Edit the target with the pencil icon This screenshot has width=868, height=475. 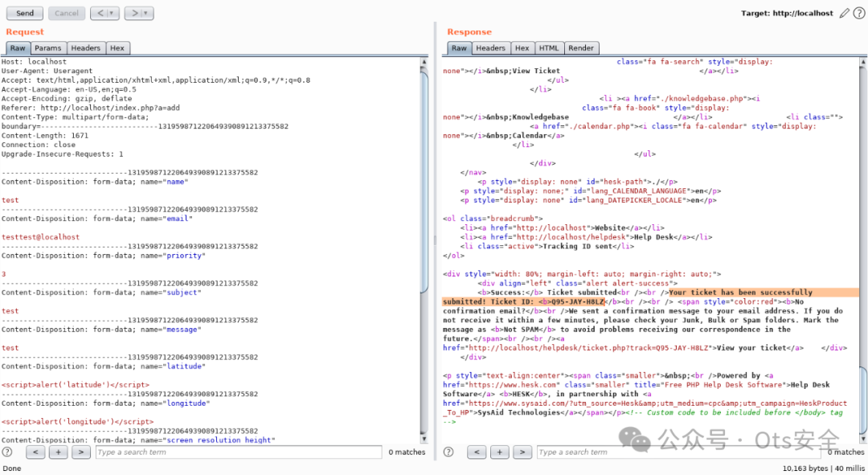coord(844,14)
